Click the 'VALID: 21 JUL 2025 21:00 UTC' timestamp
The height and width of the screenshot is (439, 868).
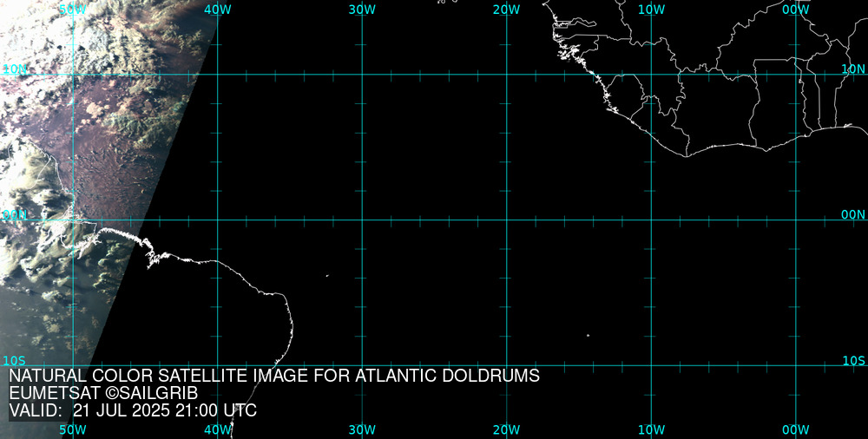(x=133, y=410)
